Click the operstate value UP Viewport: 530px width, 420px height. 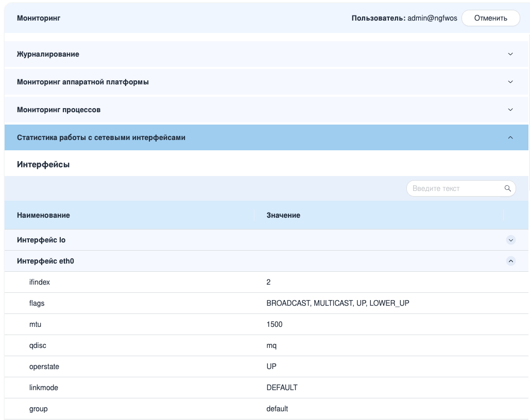[271, 366]
